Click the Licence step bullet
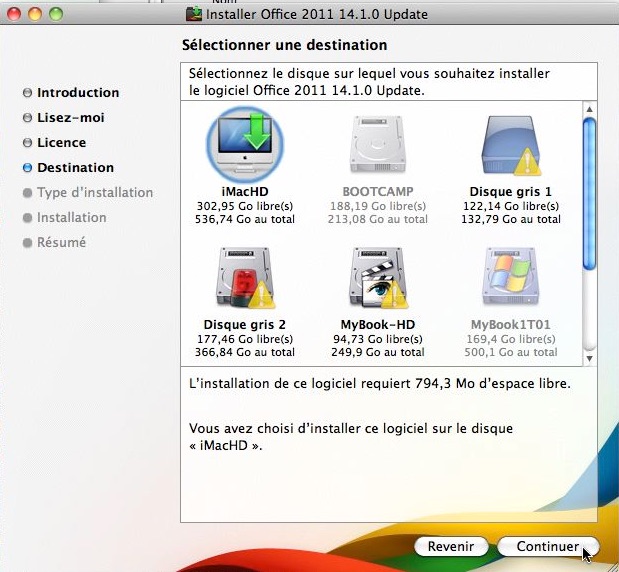The image size is (619, 572). 27,143
